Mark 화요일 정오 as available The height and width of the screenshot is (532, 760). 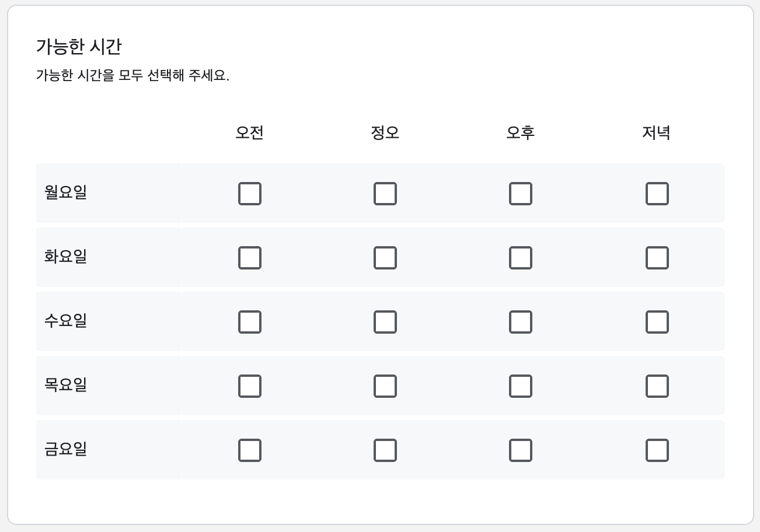385,258
